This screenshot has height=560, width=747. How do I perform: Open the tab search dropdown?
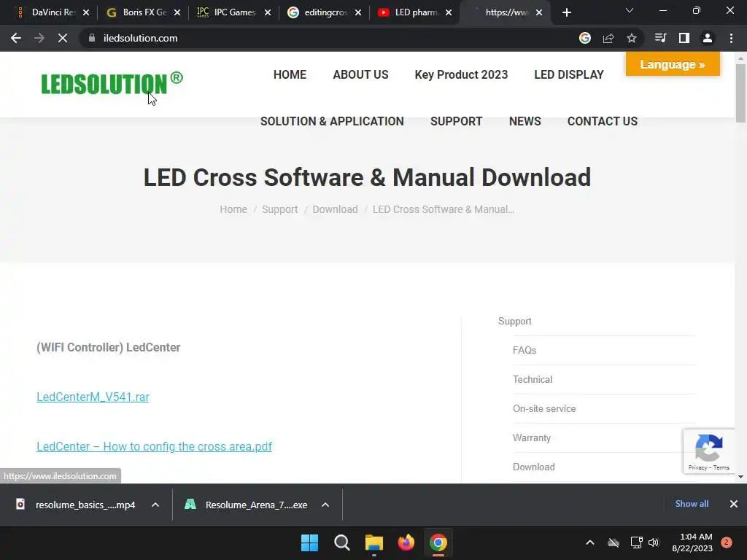[x=630, y=10]
